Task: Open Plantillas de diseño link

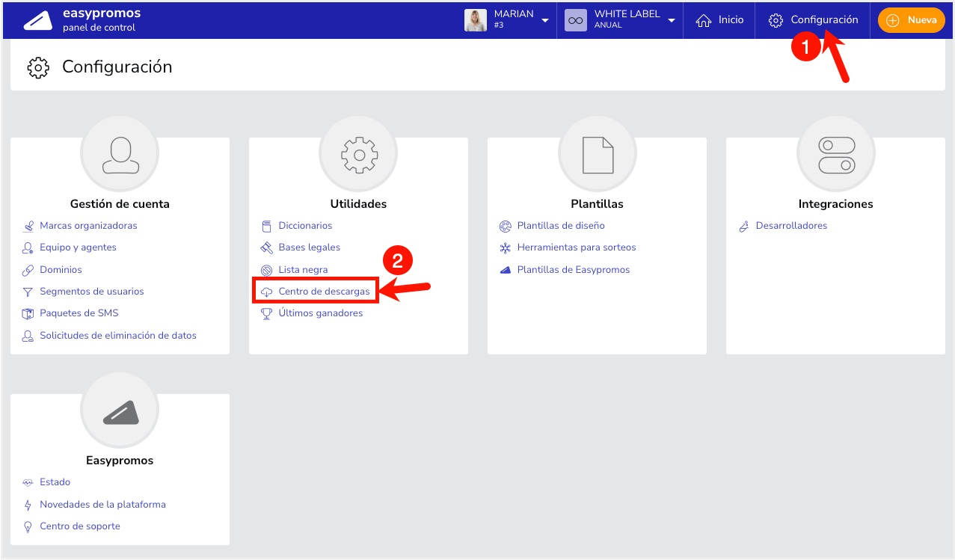Action: 560,226
